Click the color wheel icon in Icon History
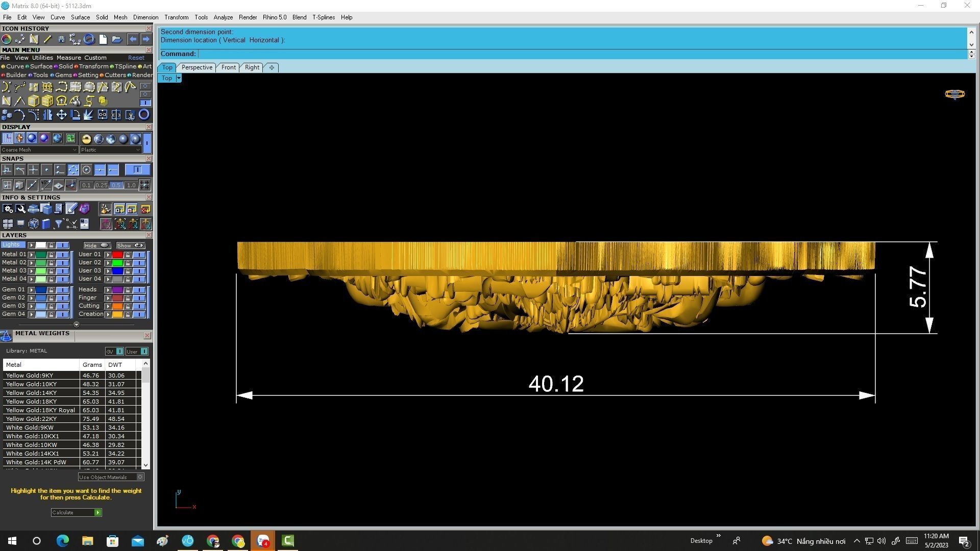The width and height of the screenshot is (980, 551). point(7,39)
